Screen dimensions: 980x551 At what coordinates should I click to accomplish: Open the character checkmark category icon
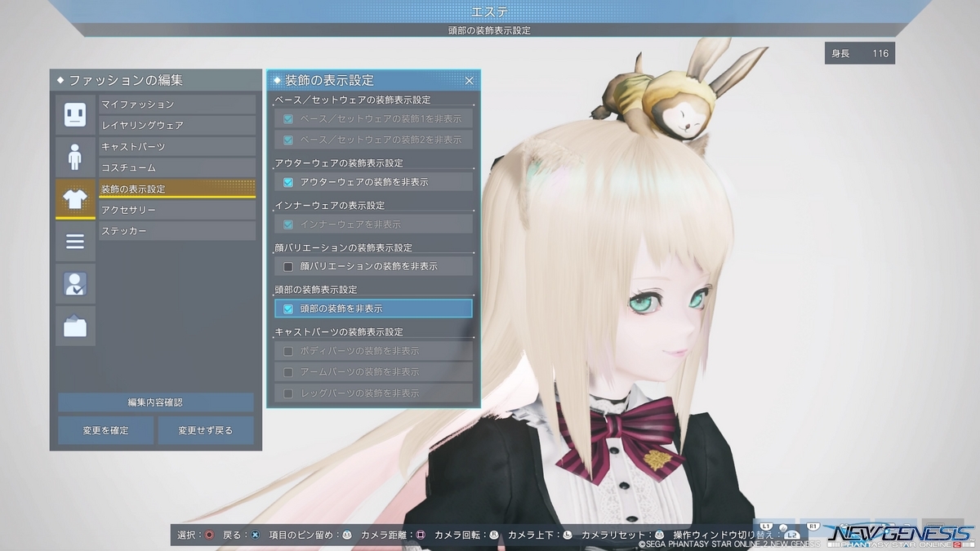[75, 284]
